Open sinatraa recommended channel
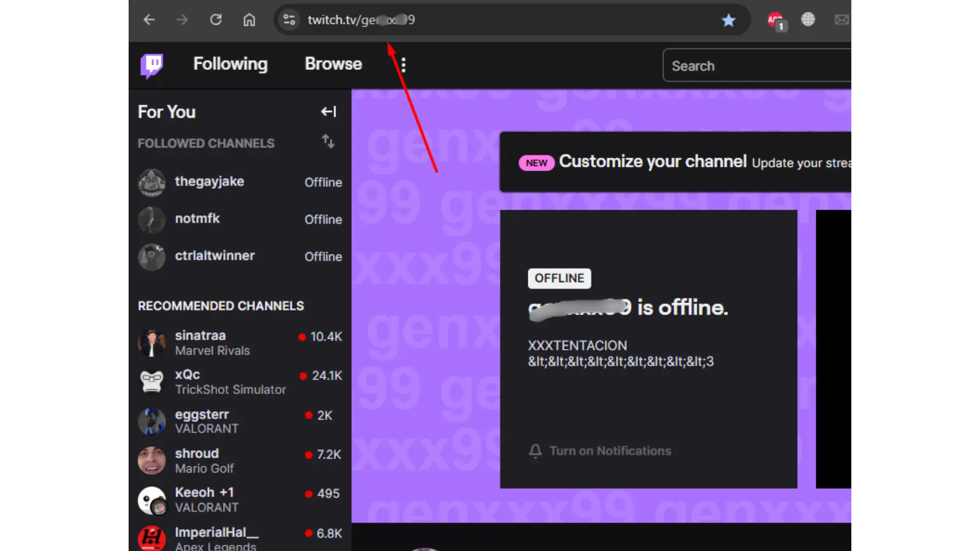 coord(240,343)
